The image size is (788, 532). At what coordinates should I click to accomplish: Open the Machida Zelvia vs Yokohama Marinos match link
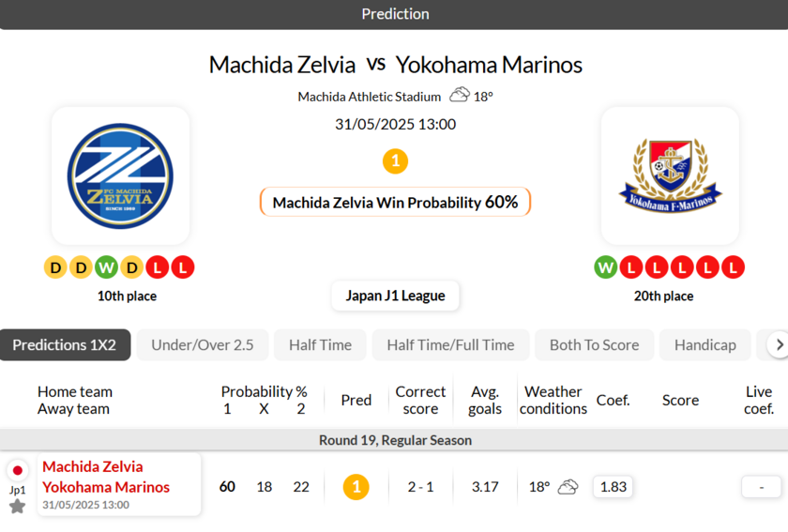(x=106, y=477)
